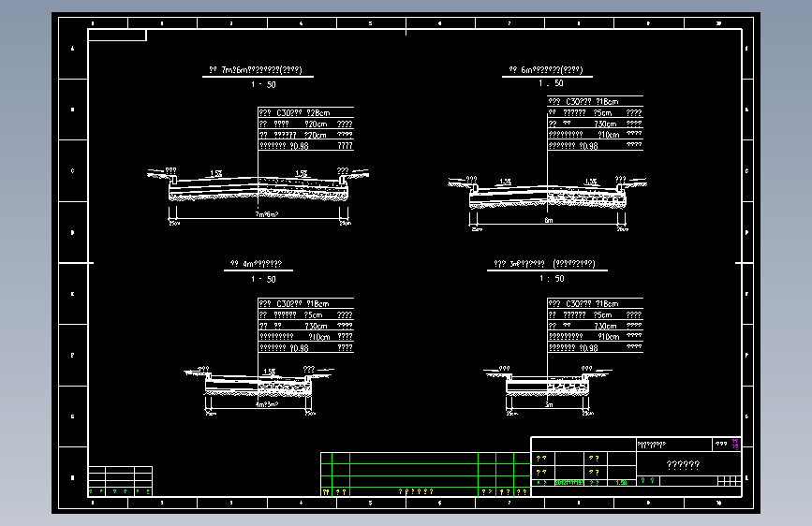Pick the 30cm row in 6m section table
Image resolution: width=812 pixels, height=526 pixels.
[595, 124]
